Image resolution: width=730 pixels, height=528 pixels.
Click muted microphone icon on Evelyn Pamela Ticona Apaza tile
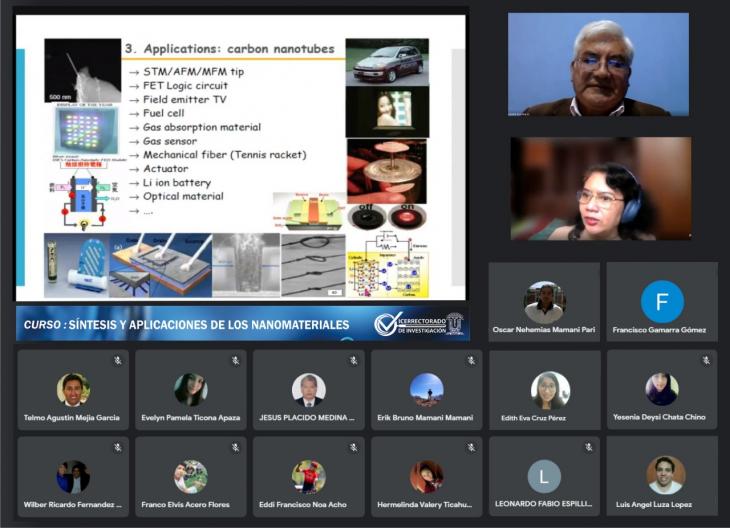[x=236, y=360]
